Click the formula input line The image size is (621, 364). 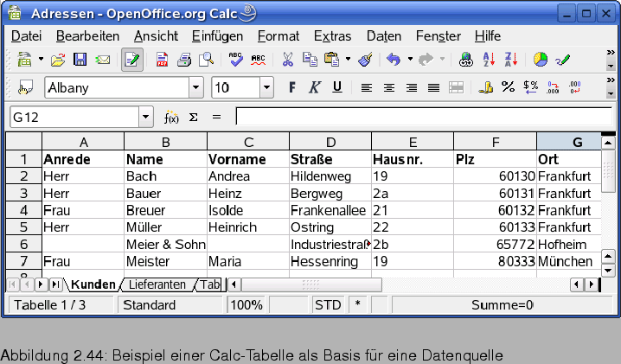point(424,117)
